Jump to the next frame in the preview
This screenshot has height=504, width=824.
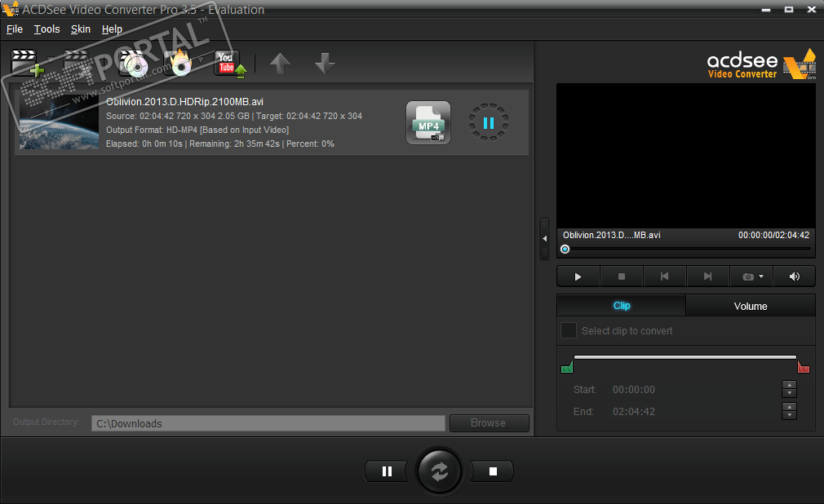coord(708,276)
